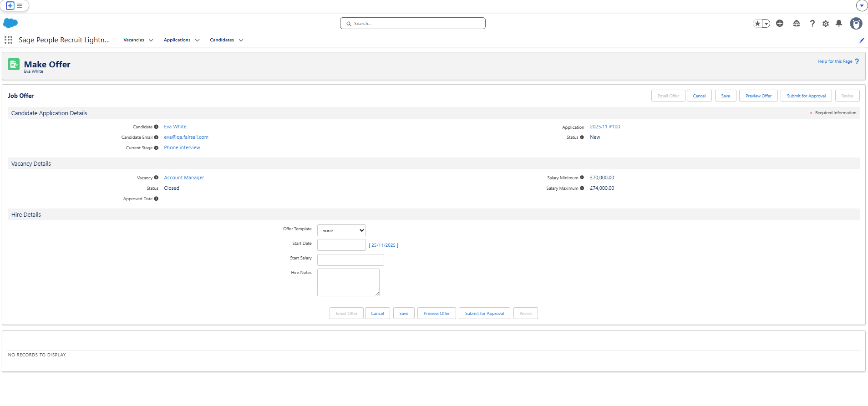
Task: Expand the Candidates menu chevron
Action: [x=241, y=41]
